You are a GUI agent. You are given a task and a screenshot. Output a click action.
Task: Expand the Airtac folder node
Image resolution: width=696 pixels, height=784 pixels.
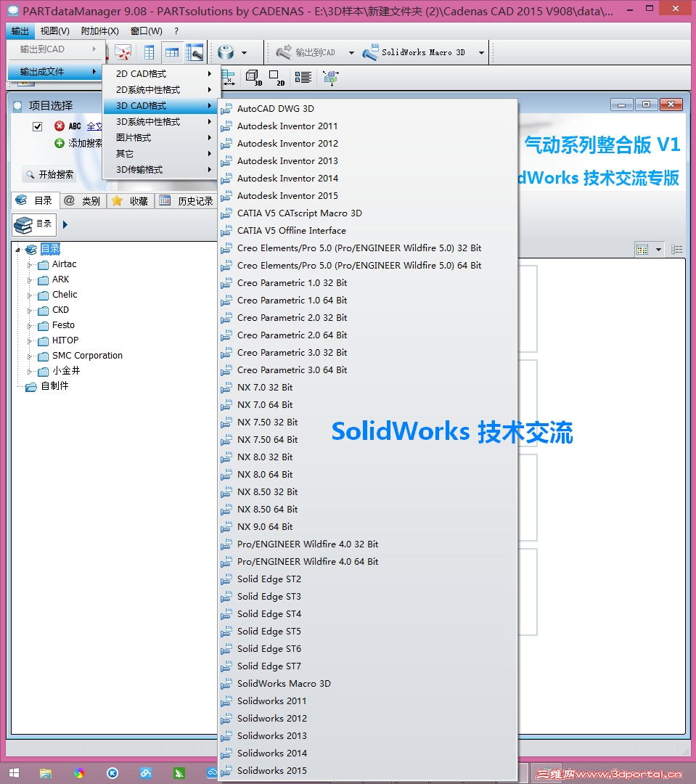pos(30,264)
